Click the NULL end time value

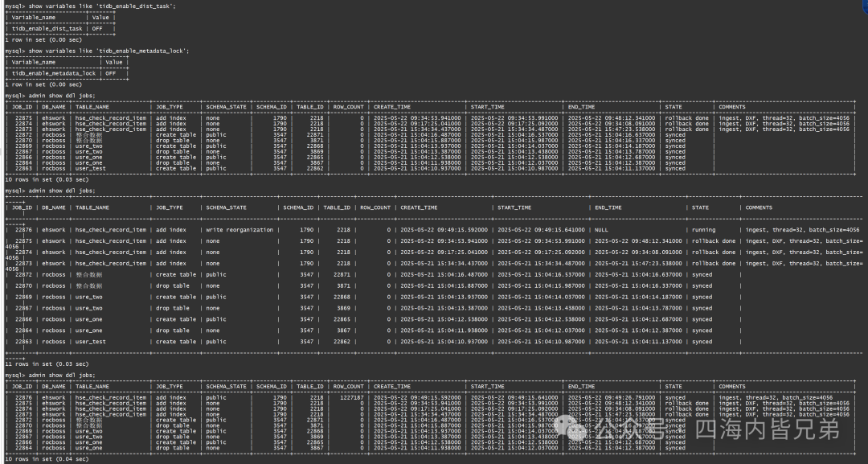coord(601,230)
